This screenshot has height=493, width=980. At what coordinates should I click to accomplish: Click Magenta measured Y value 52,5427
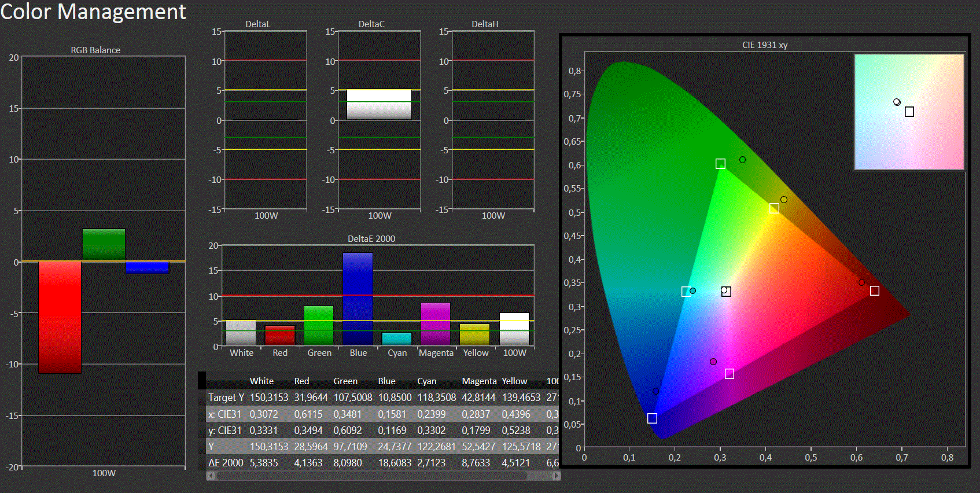[x=478, y=447]
